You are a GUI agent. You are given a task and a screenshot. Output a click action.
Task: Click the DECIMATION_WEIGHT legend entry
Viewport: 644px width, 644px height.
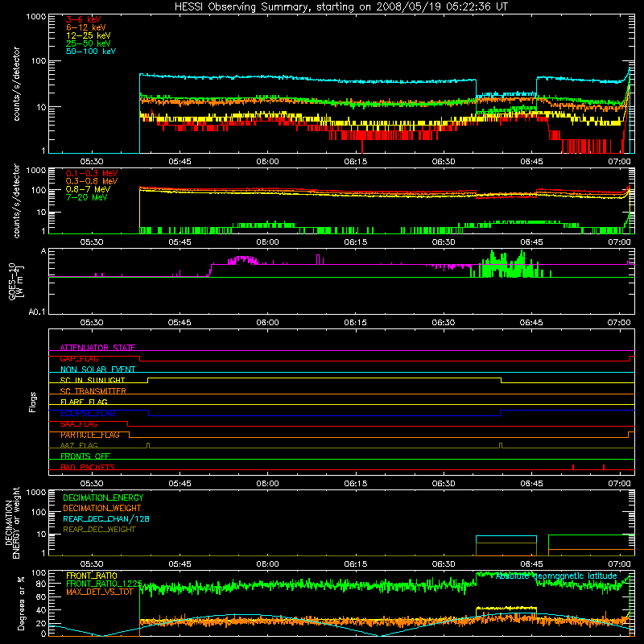pyautogui.click(x=102, y=508)
